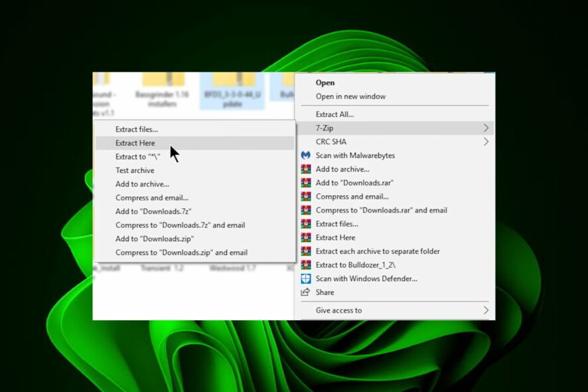588x392 pixels.
Task: Select Compress to "Downloads.zip" and email
Action: pyautogui.click(x=194, y=252)
